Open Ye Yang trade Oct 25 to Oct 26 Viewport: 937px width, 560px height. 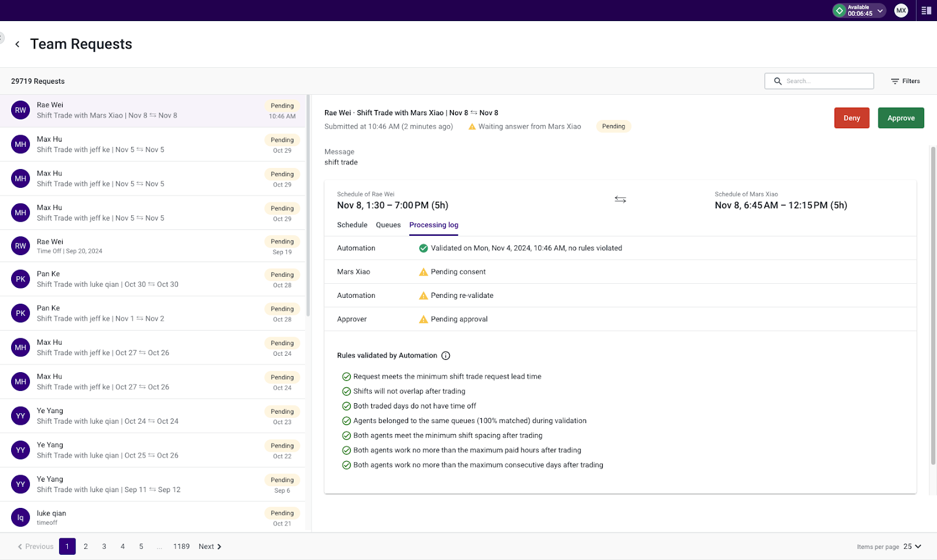pyautogui.click(x=152, y=451)
